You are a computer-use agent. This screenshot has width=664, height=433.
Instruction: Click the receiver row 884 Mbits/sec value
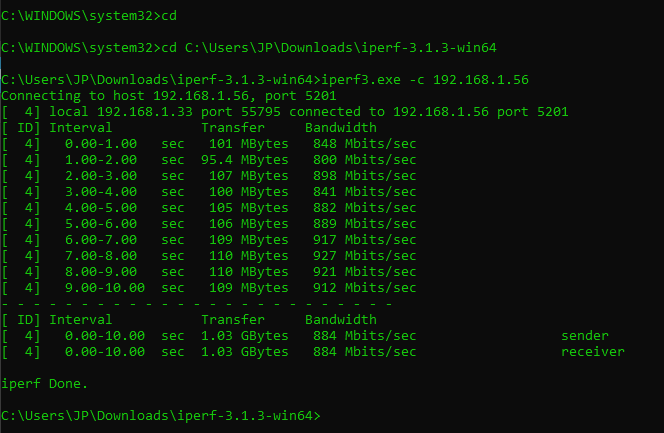(365, 352)
